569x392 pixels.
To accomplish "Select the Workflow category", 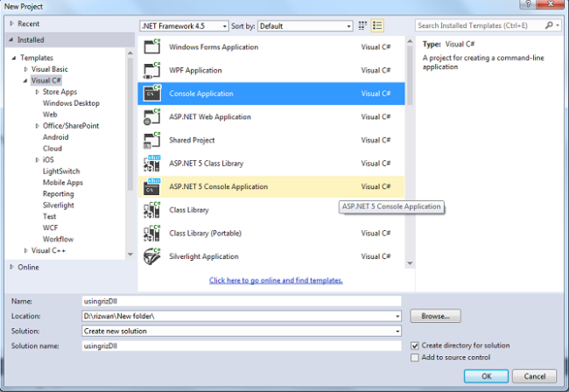I will (58, 239).
